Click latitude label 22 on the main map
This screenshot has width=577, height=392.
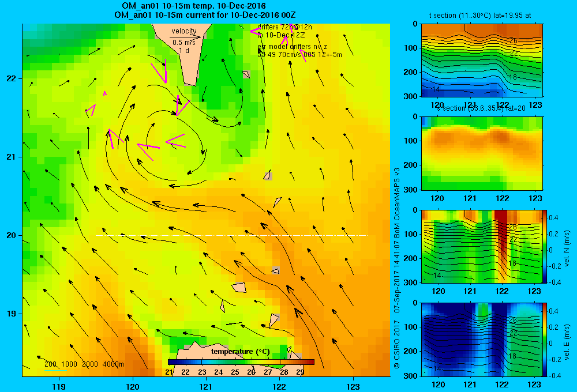click(11, 78)
